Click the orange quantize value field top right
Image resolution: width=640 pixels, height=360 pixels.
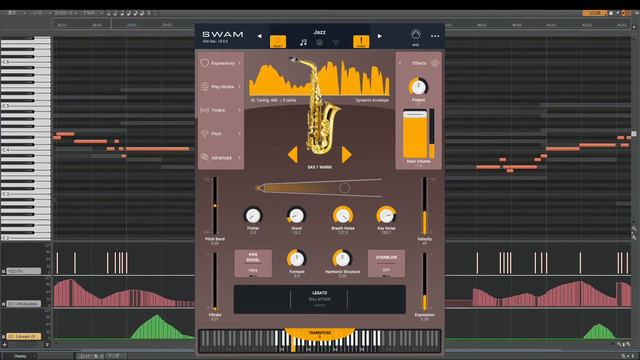pyautogui.click(x=595, y=13)
